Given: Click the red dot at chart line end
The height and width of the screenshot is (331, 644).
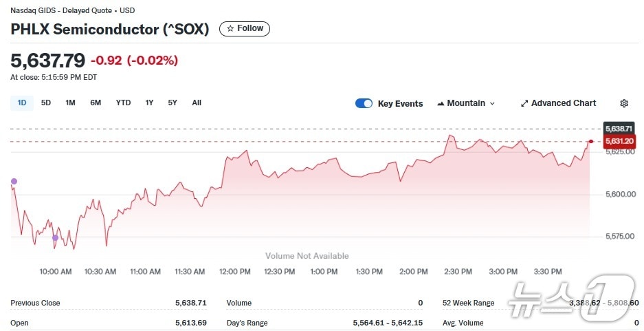Looking at the screenshot, I should 591,141.
